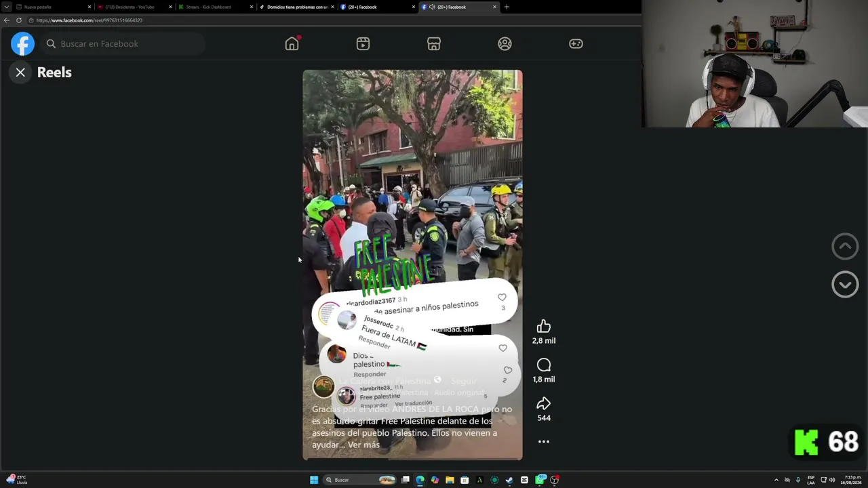The width and height of the screenshot is (868, 488).
Task: Open Copilot from the taskbar
Action: pyautogui.click(x=435, y=480)
